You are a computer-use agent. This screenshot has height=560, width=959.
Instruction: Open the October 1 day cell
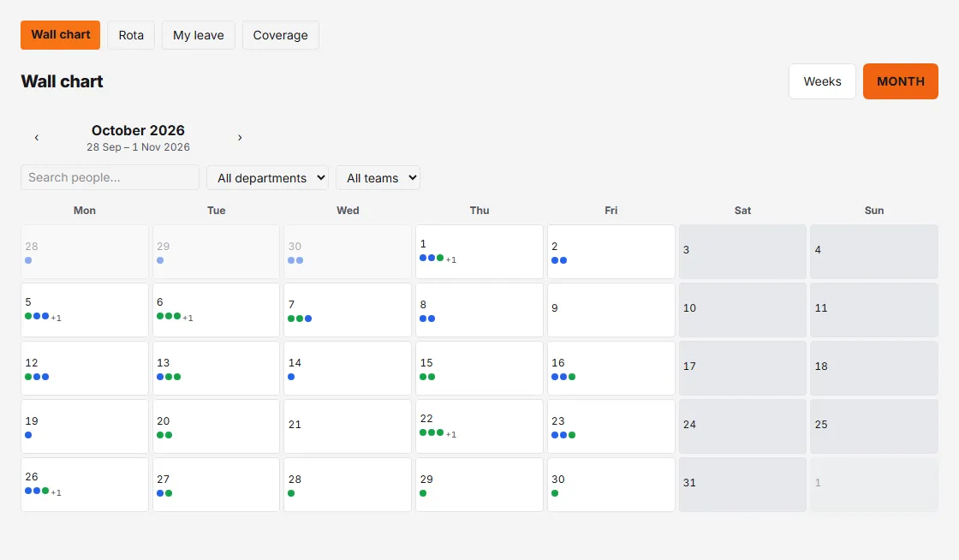(479, 252)
